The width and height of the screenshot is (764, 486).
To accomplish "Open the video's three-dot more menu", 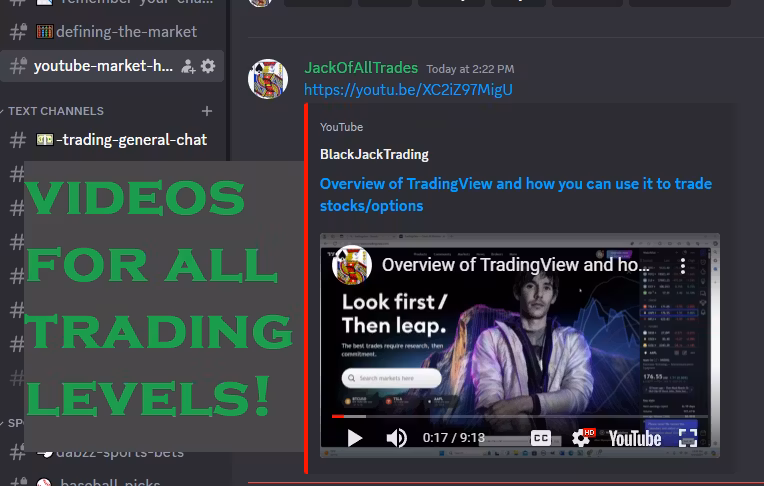I will click(x=683, y=266).
